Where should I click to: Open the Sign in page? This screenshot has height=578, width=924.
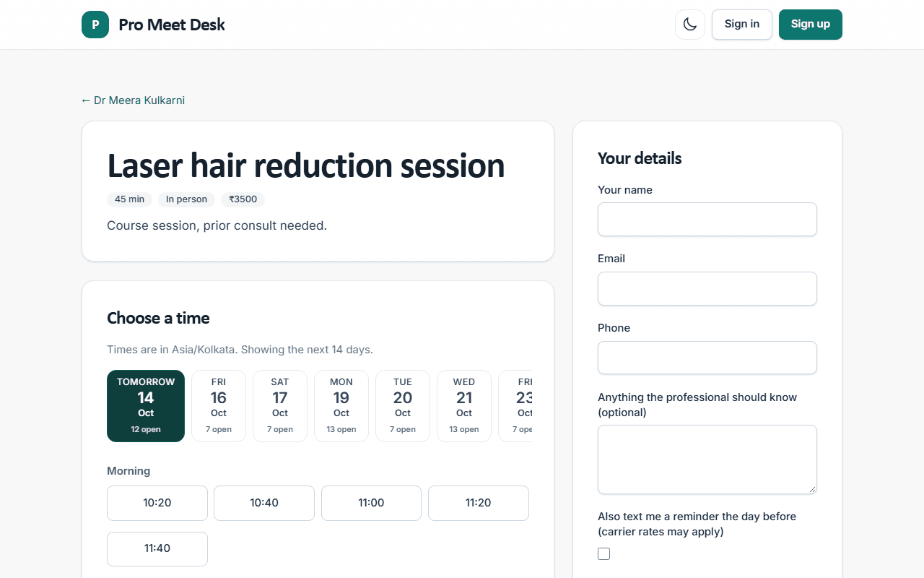pyautogui.click(x=742, y=25)
